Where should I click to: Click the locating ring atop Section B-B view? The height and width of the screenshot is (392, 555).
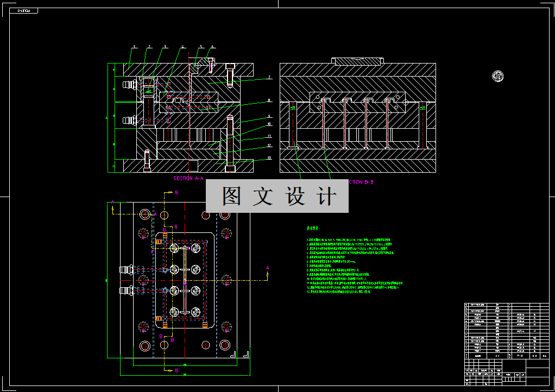pos(357,61)
